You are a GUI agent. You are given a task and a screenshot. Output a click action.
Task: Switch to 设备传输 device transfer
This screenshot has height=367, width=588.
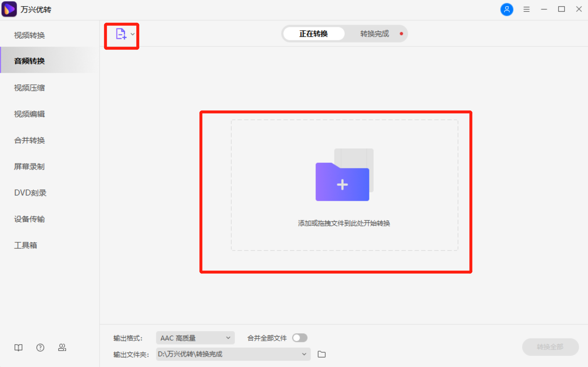(29, 219)
